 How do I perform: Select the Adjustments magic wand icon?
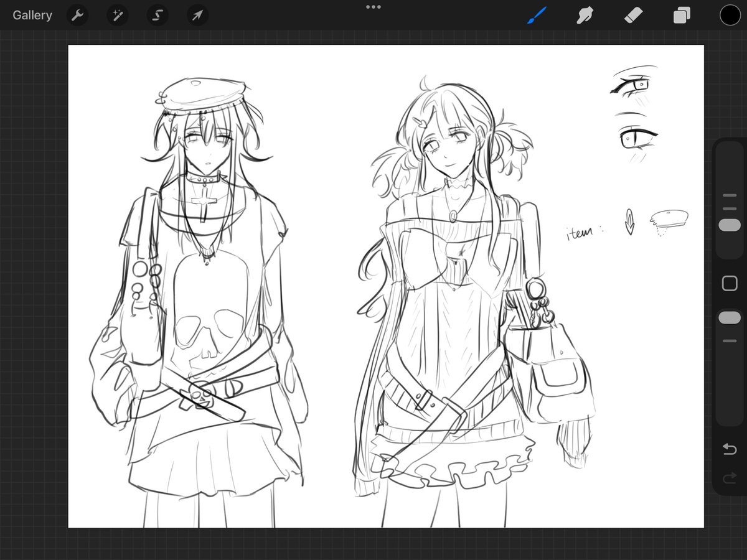pos(117,15)
